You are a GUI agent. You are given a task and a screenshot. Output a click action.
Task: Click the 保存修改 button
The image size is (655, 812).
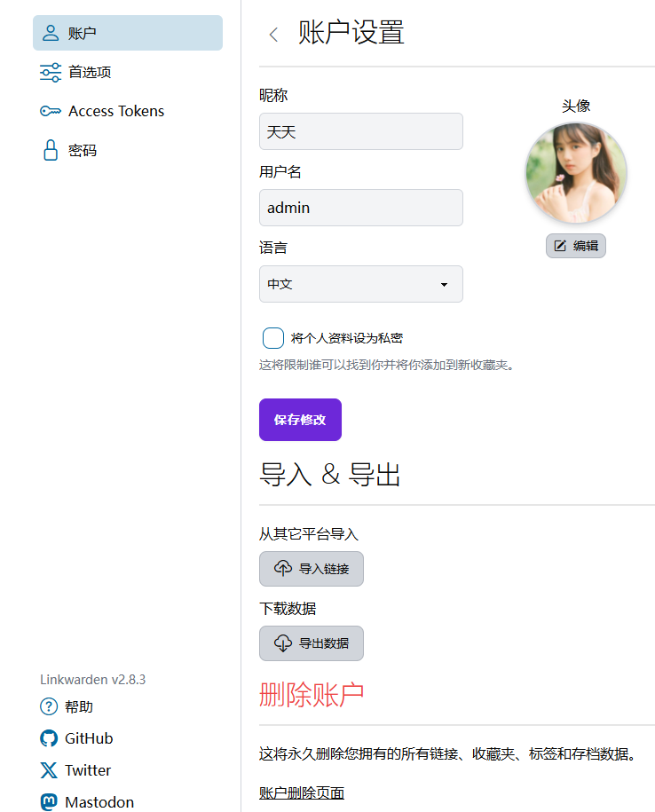point(300,420)
